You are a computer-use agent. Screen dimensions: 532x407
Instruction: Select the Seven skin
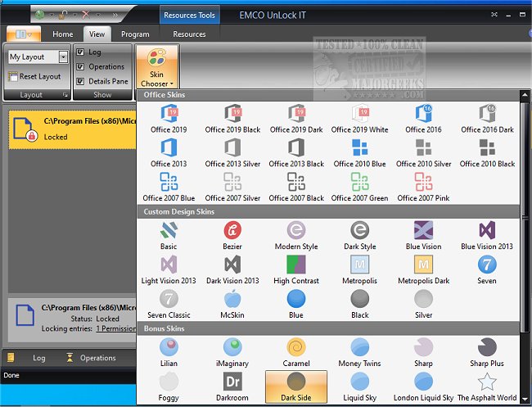[x=487, y=270]
